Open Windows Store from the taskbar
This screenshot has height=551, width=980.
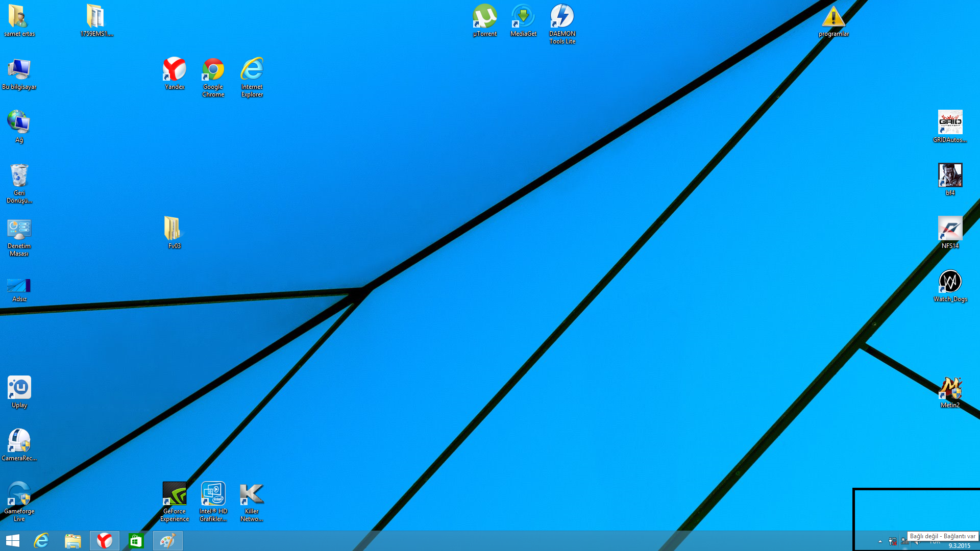[136, 541]
